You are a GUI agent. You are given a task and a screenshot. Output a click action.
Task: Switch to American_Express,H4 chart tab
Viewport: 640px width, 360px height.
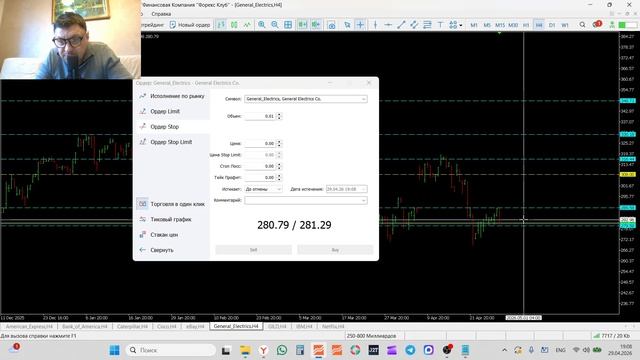[x=29, y=327]
